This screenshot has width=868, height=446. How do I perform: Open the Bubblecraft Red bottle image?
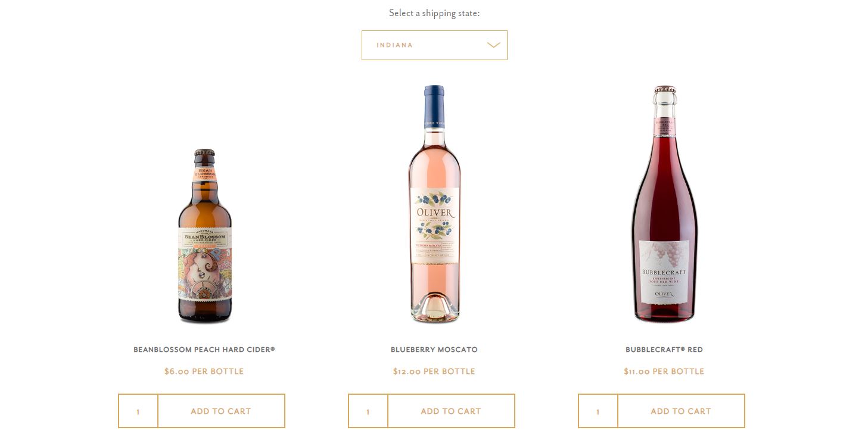point(664,204)
